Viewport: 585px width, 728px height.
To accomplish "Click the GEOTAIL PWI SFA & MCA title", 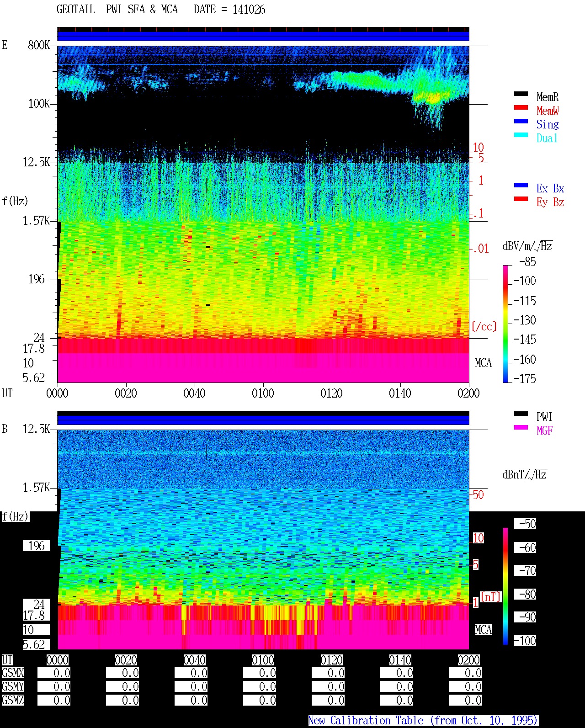I will 117,10.
